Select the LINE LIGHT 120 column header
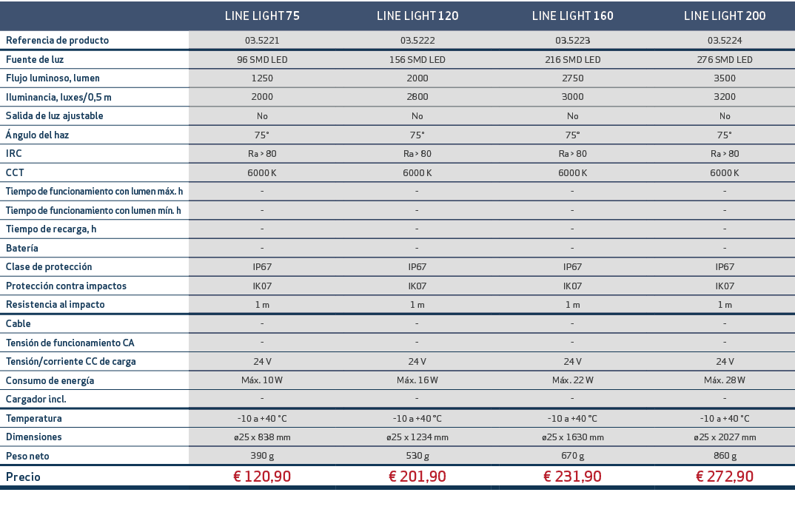Screen dimensions: 795x532 (x=417, y=16)
